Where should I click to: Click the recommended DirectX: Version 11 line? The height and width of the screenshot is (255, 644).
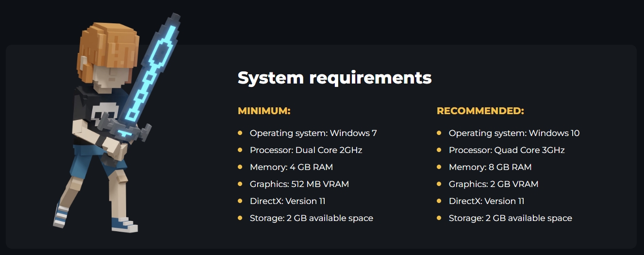(x=486, y=201)
